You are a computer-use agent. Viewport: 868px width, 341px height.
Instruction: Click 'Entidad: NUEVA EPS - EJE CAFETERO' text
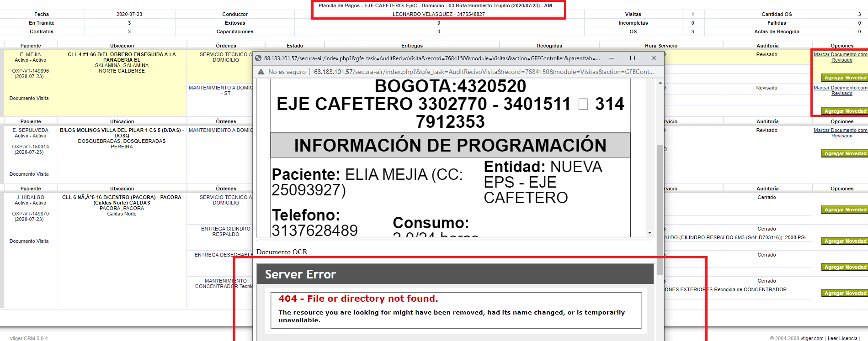point(543,182)
